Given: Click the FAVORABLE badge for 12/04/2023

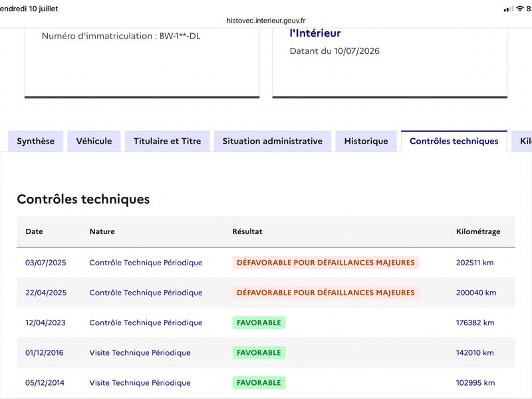Looking at the screenshot, I should (x=259, y=323).
